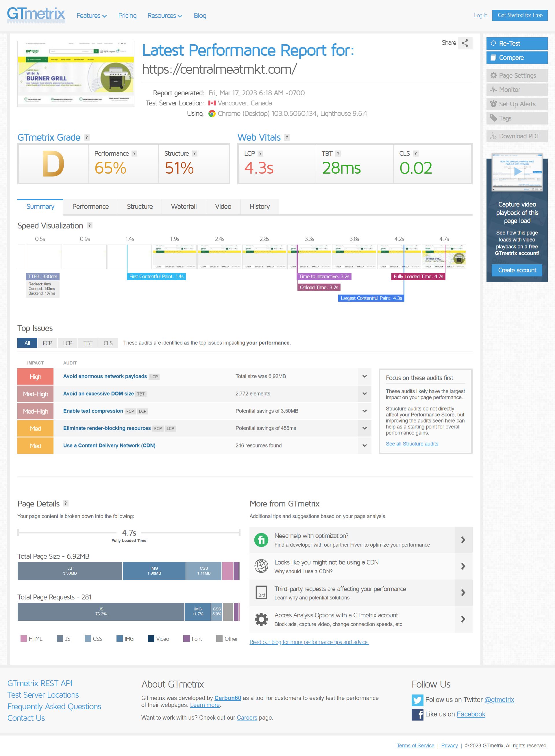This screenshot has height=756, width=555.
Task: Click the help icon beside Speed Visualization
Action: [90, 226]
